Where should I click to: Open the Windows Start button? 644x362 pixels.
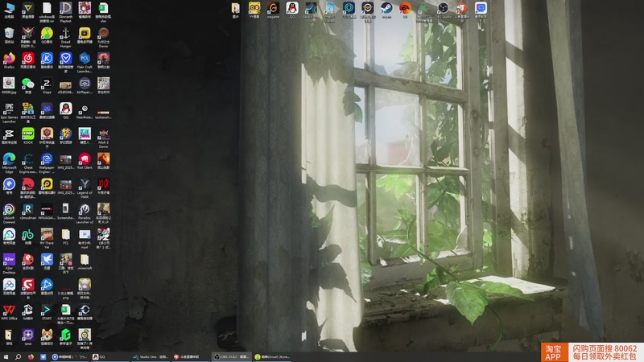point(6,357)
